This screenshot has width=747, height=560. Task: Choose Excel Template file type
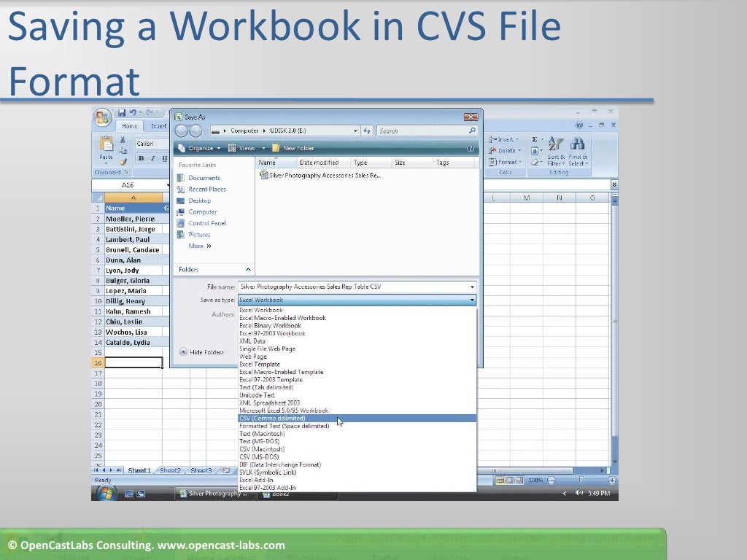(x=357, y=365)
